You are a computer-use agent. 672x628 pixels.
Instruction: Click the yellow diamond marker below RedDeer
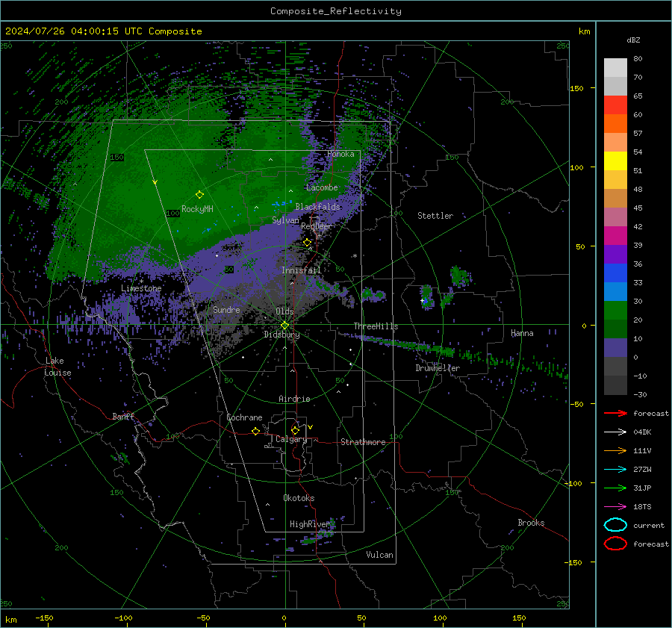(307, 243)
